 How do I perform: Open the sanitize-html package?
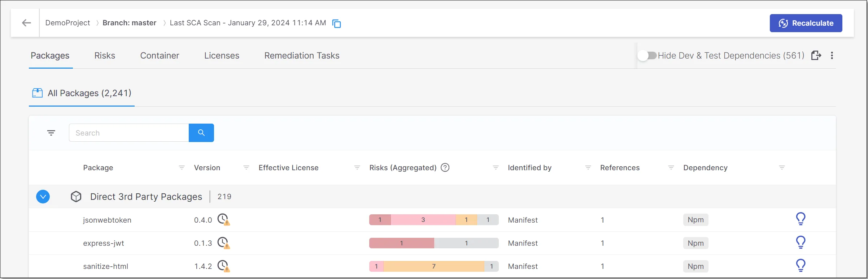click(106, 266)
